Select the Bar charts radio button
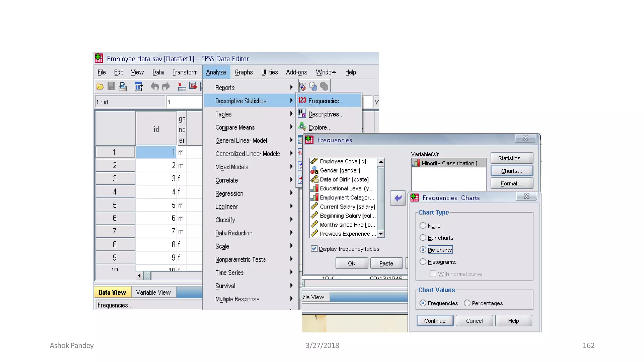 [423, 238]
